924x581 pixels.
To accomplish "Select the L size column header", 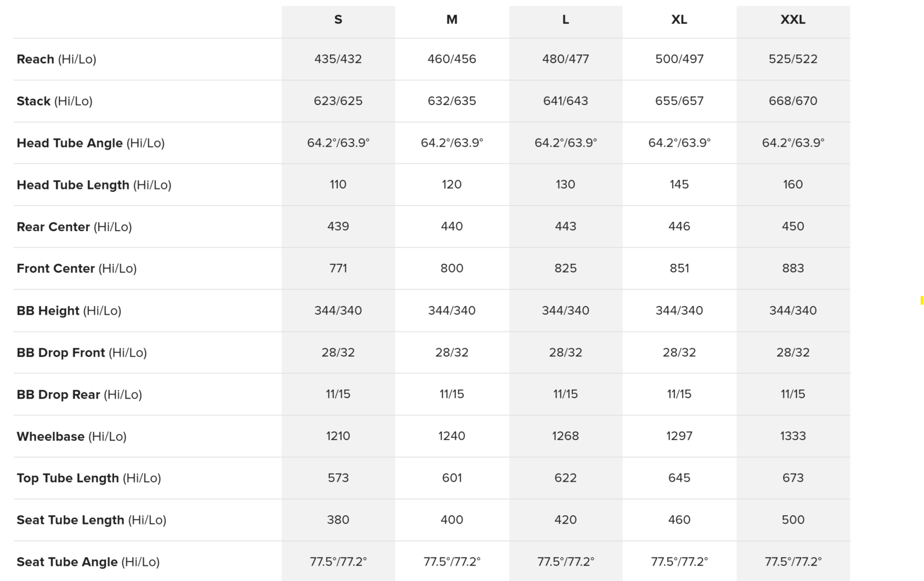I will [565, 20].
